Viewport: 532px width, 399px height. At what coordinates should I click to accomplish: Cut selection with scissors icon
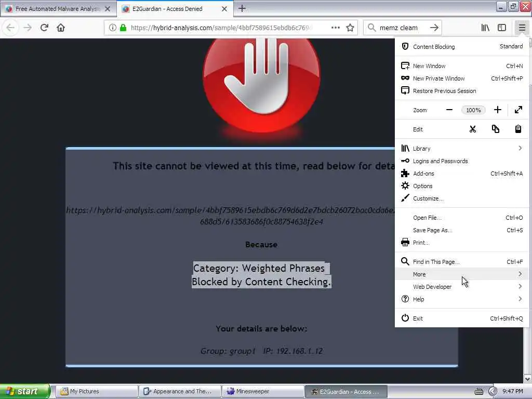pyautogui.click(x=473, y=129)
